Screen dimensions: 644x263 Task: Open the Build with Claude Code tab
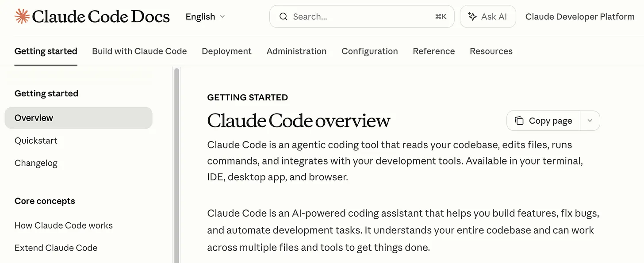click(x=139, y=51)
